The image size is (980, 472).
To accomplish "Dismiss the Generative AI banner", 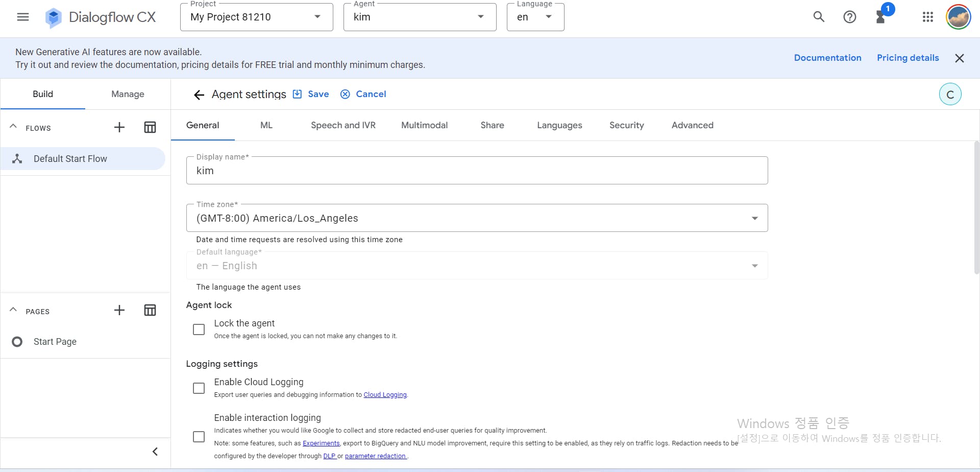I will 960,58.
